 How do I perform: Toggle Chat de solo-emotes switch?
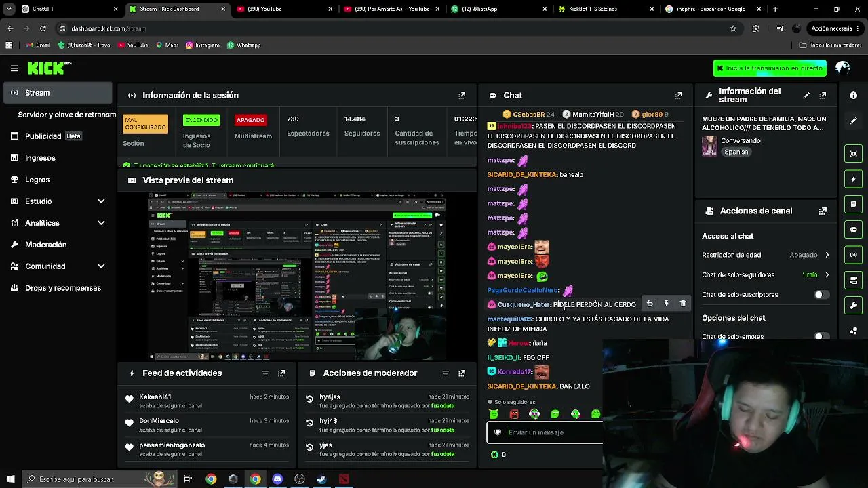click(x=821, y=336)
